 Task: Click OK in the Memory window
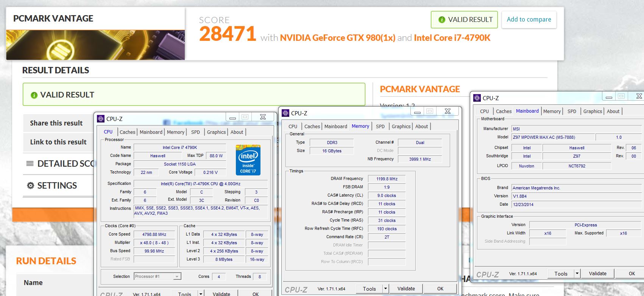pos(440,289)
